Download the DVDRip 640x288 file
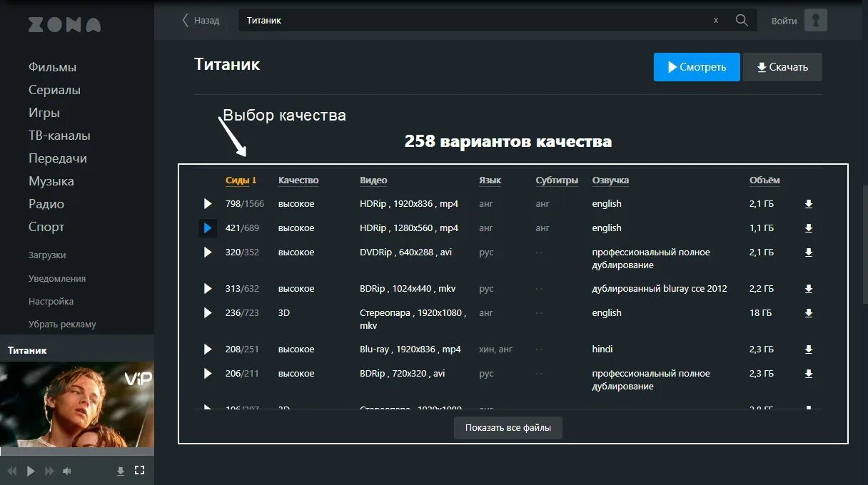The image size is (868, 485). [809, 252]
